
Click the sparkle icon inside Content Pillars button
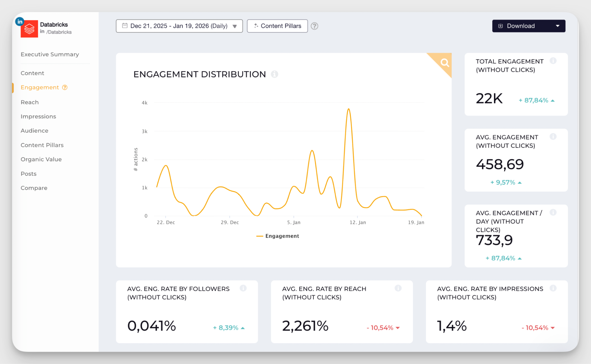pyautogui.click(x=256, y=26)
